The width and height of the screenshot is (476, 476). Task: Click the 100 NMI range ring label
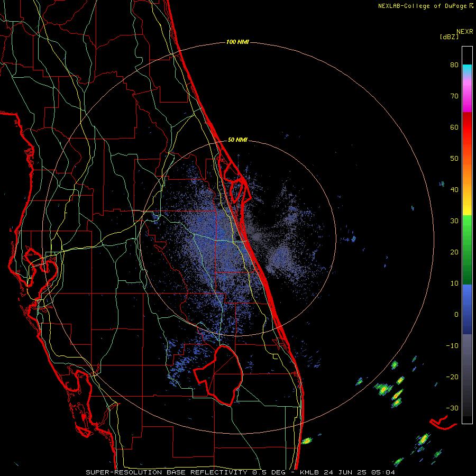pyautogui.click(x=237, y=42)
